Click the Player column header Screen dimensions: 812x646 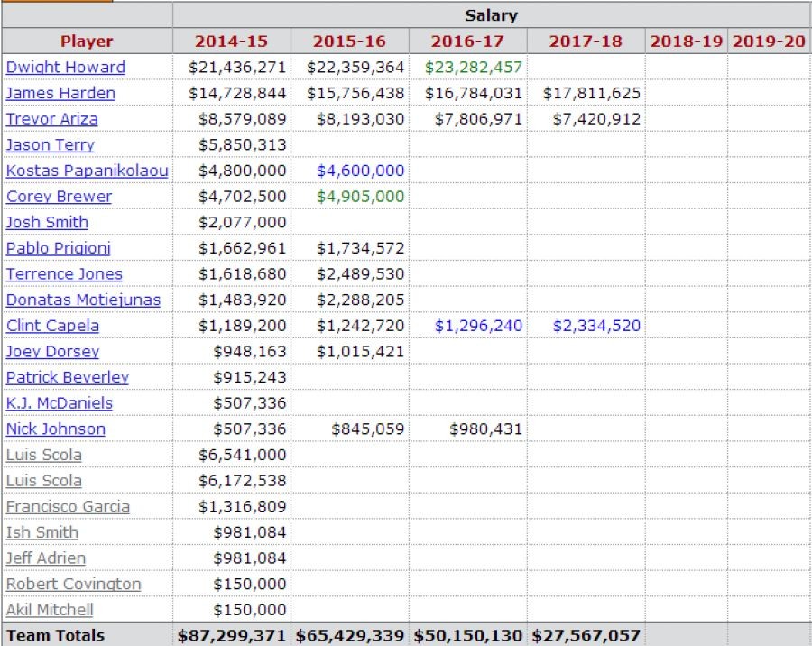[x=87, y=42]
